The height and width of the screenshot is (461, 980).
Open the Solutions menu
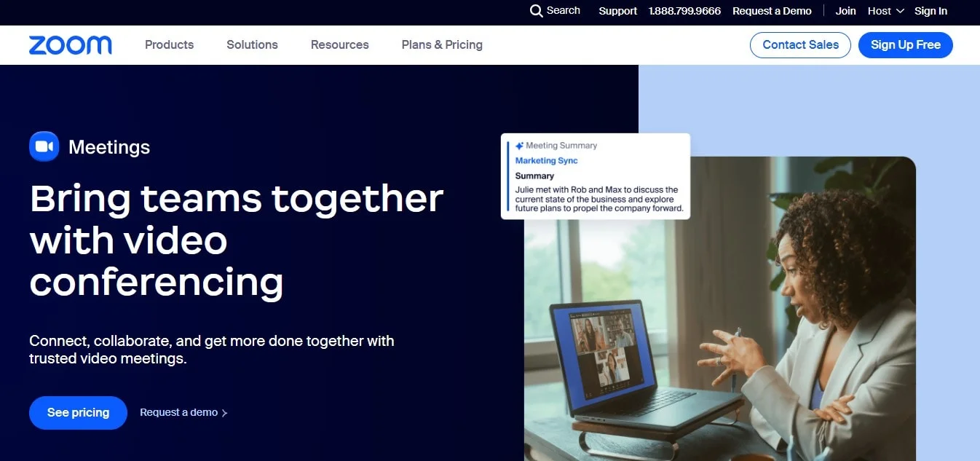252,44
